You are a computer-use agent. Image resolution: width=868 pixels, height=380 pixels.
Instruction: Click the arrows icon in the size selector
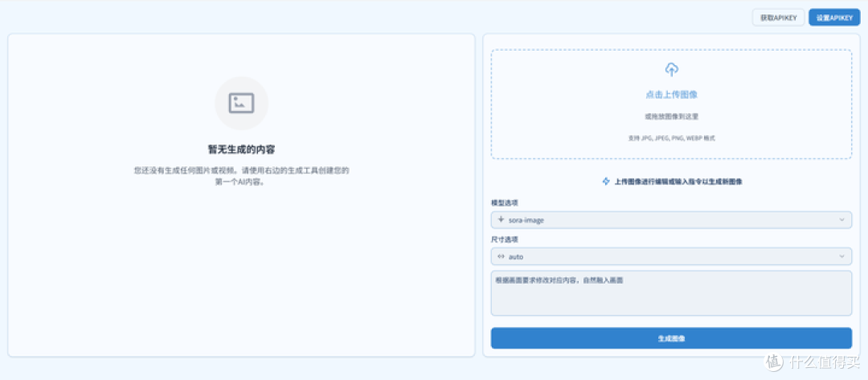tap(501, 256)
